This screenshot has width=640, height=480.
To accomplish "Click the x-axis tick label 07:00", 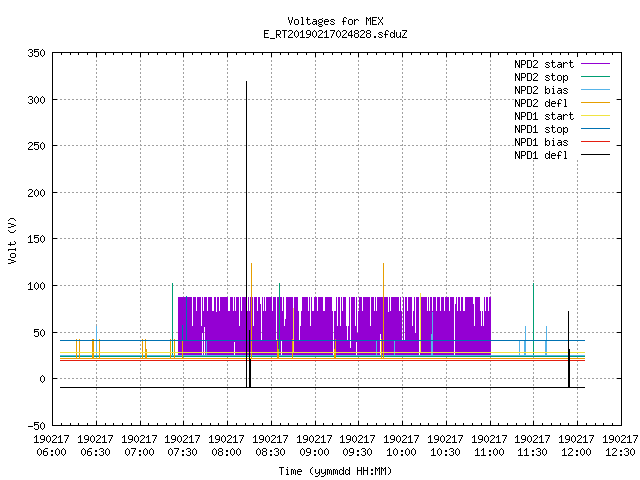I will click(x=139, y=452).
